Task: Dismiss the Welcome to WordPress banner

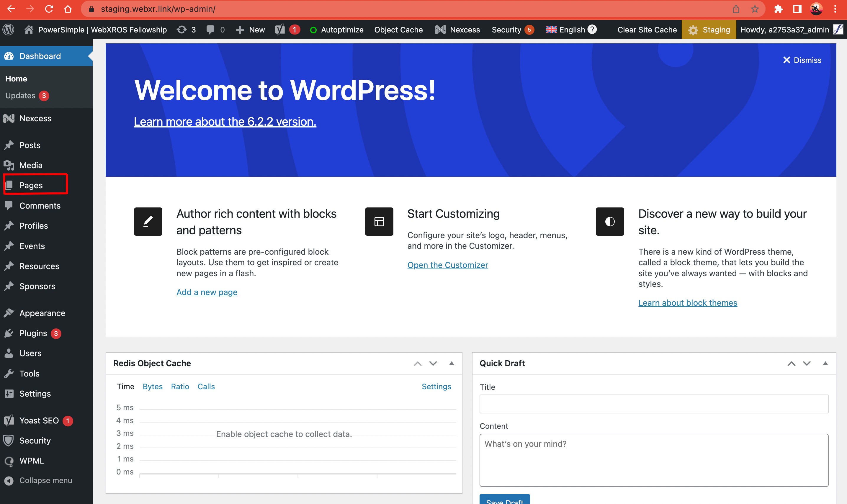Action: click(x=802, y=60)
